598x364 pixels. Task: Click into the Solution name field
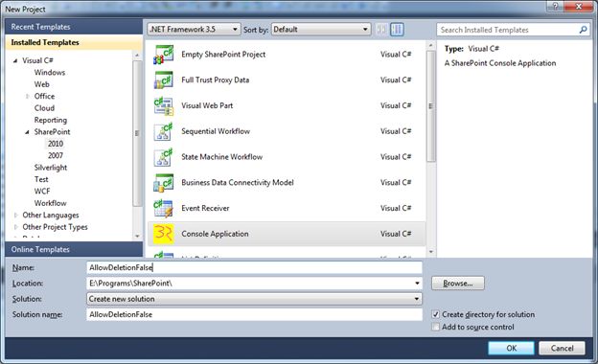pyautogui.click(x=254, y=314)
